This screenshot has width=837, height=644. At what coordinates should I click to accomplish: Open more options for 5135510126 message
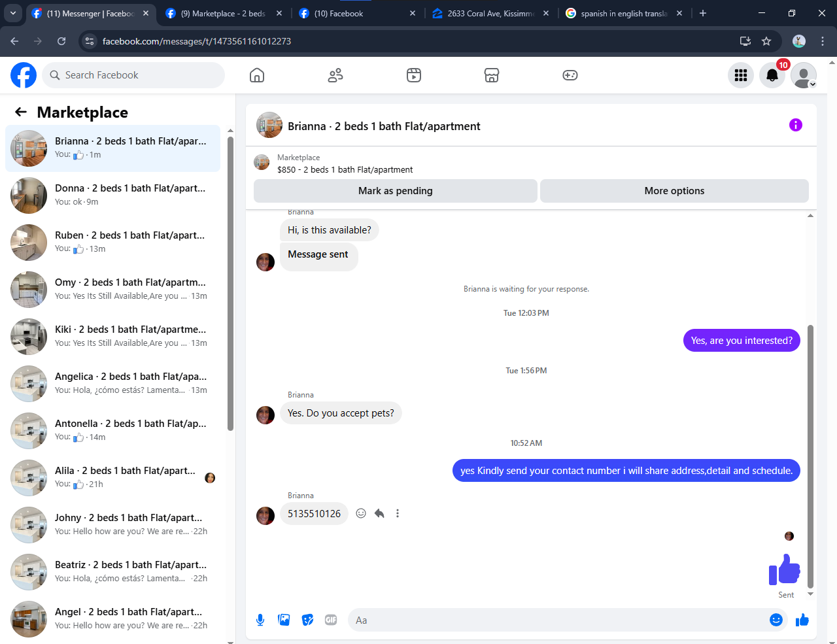398,513
